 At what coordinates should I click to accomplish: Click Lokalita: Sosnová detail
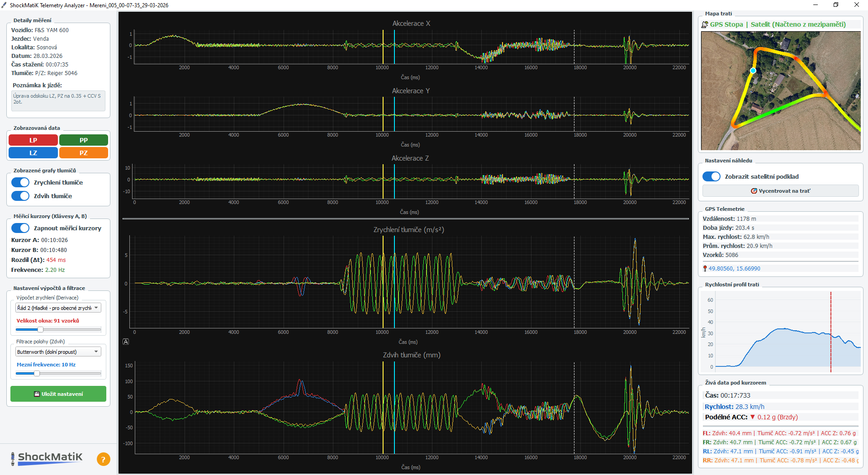click(x=34, y=47)
